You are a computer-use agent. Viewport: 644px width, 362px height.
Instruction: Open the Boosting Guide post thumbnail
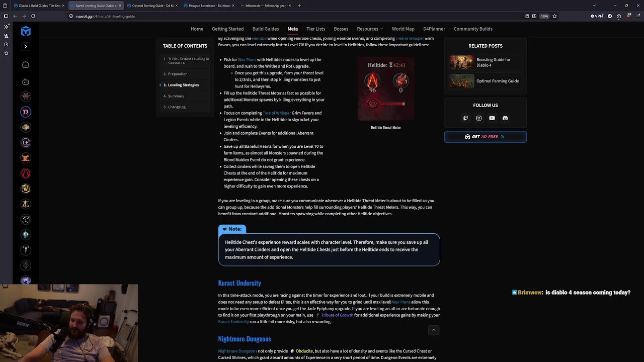461,62
